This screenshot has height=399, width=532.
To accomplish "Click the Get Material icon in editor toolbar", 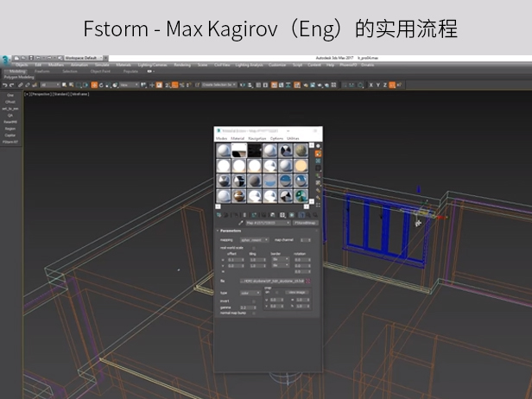I will [x=218, y=213].
